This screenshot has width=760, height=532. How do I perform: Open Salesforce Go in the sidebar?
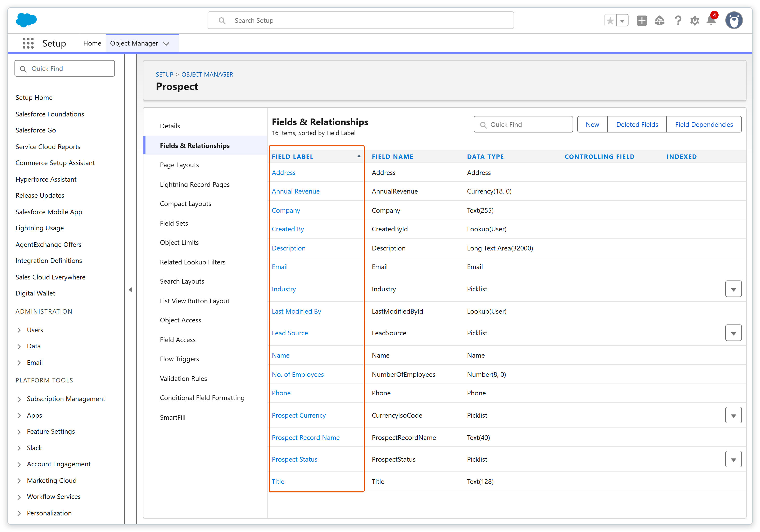tap(35, 130)
